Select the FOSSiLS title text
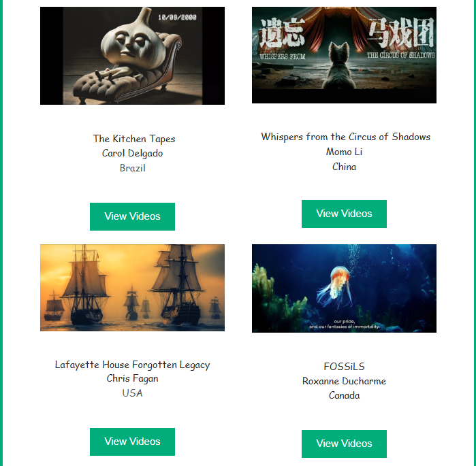Screen dimensions: 476x466 [x=344, y=367]
